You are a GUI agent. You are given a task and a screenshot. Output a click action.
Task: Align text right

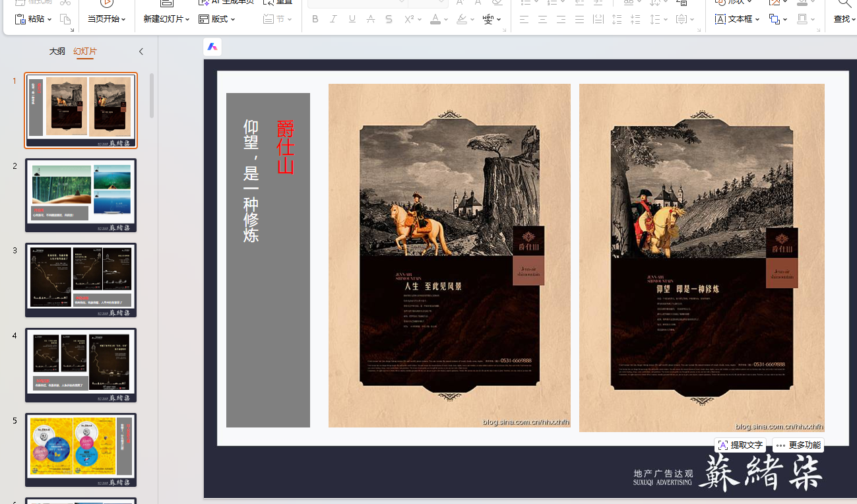pyautogui.click(x=561, y=19)
